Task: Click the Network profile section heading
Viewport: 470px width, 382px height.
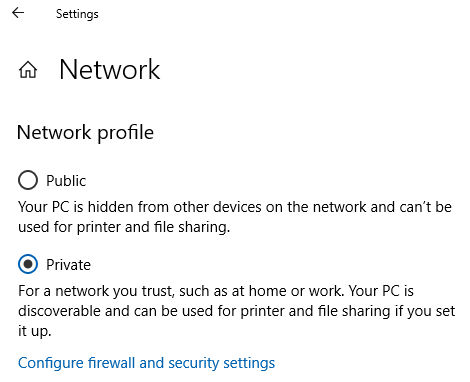Action: (85, 133)
